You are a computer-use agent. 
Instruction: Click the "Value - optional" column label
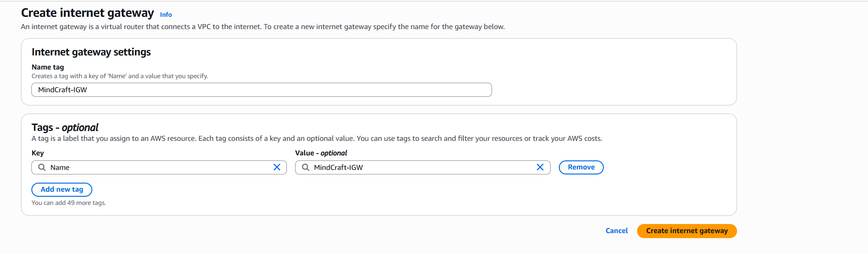(321, 153)
